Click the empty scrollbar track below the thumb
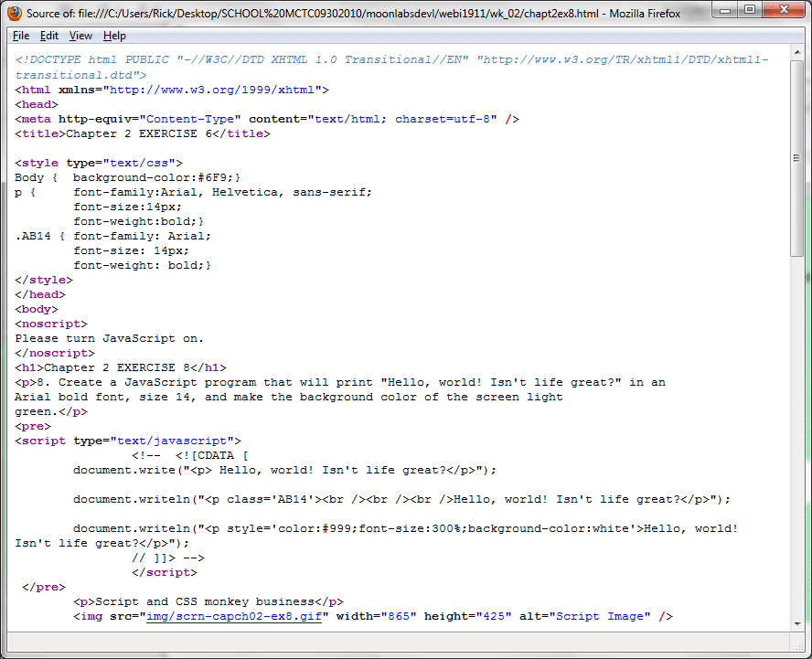Screen dimensions: 812x659 point(797,439)
